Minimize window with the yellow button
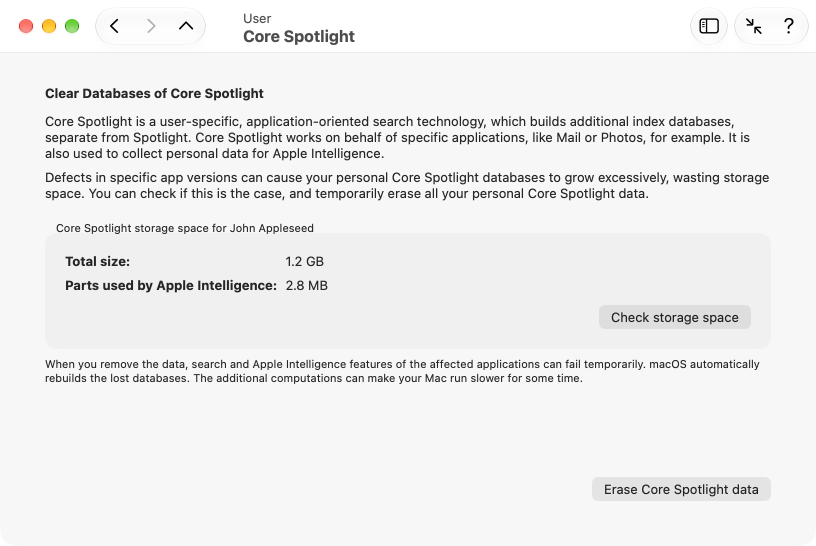Screen dimensions: 816x546 49,26
